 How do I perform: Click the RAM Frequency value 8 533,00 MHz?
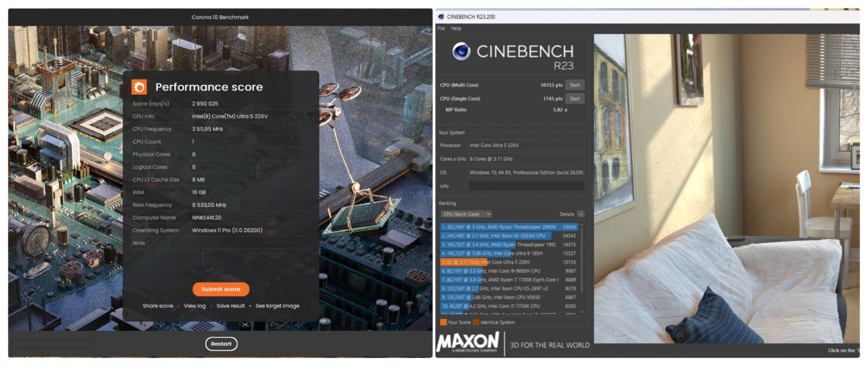pos(209,205)
